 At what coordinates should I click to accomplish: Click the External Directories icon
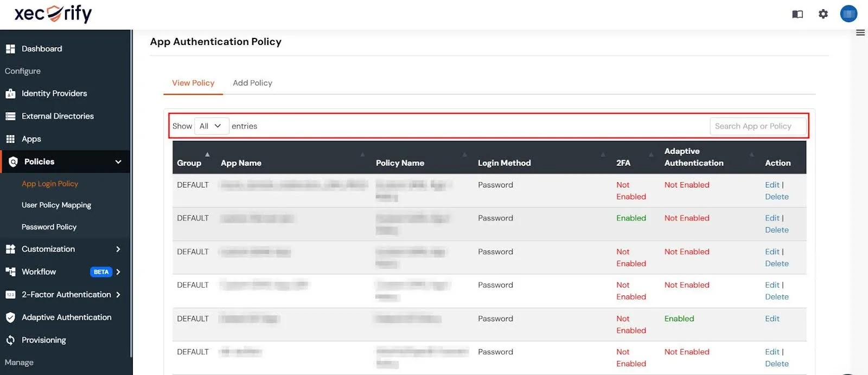(x=10, y=116)
